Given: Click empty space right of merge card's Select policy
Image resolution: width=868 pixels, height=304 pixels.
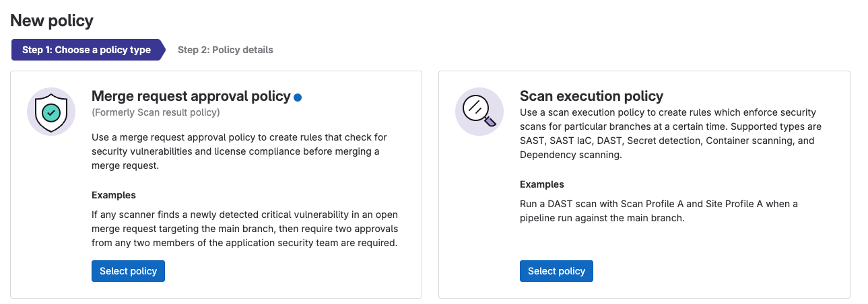Looking at the screenshot, I should tap(290, 271).
